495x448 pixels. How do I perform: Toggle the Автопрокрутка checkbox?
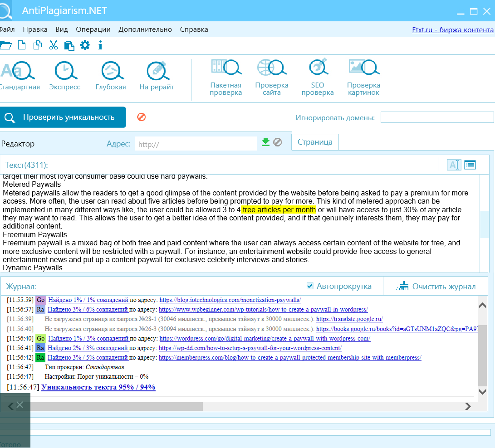(x=310, y=286)
